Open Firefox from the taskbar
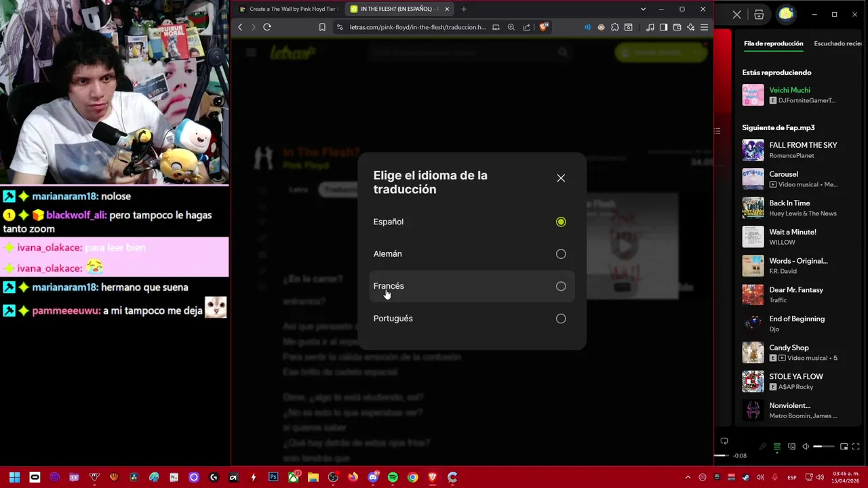The height and width of the screenshot is (488, 868). [353, 477]
